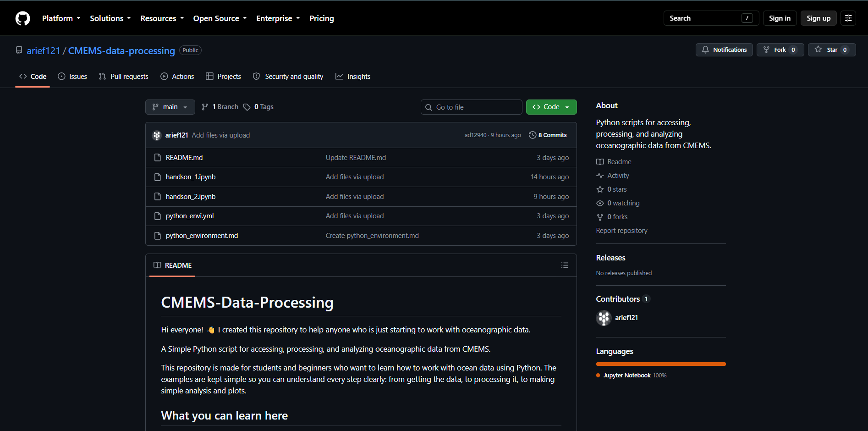Expand the Platform menu
The image size is (868, 431).
coord(61,18)
